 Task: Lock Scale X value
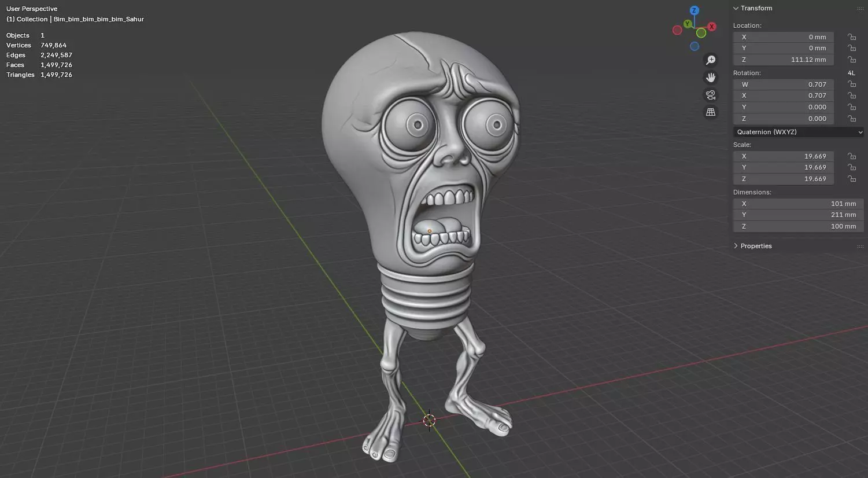click(852, 156)
